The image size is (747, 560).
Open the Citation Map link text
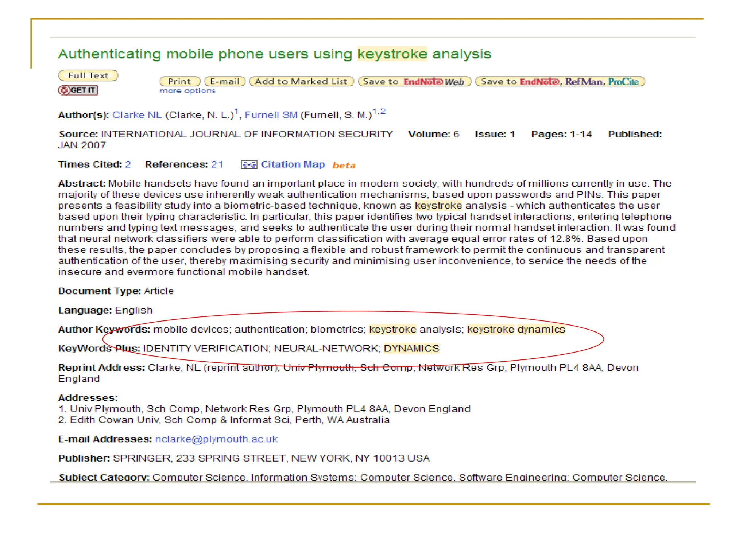click(x=293, y=164)
